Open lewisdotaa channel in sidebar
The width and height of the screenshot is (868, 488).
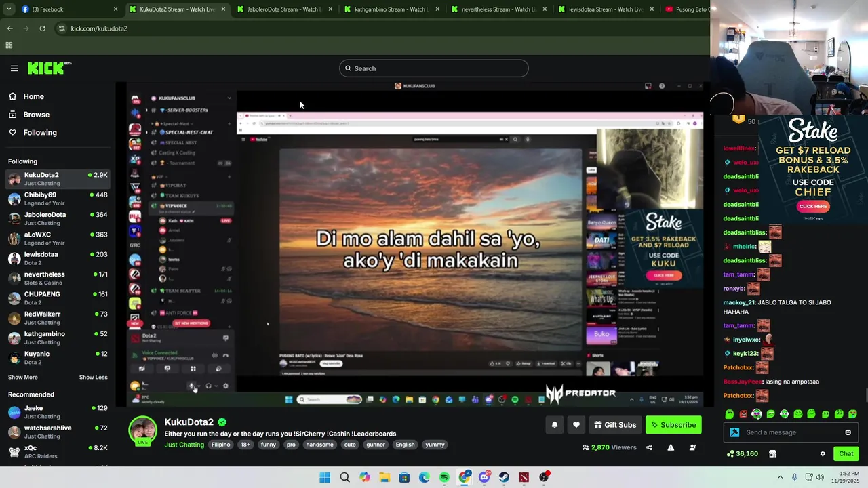(58, 258)
